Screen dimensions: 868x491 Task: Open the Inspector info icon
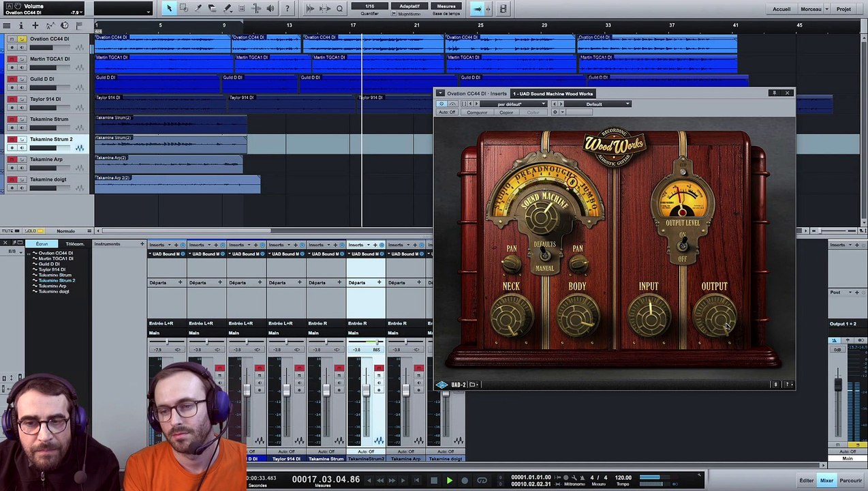coord(21,26)
